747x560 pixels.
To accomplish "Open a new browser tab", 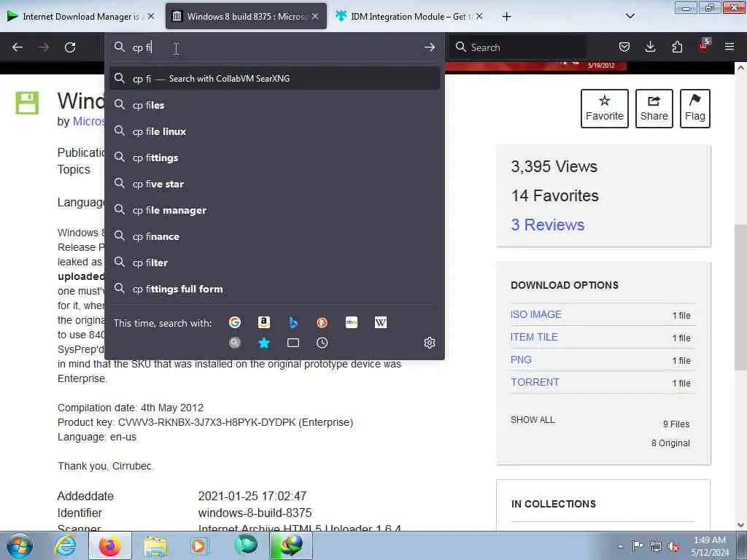I will click(506, 17).
